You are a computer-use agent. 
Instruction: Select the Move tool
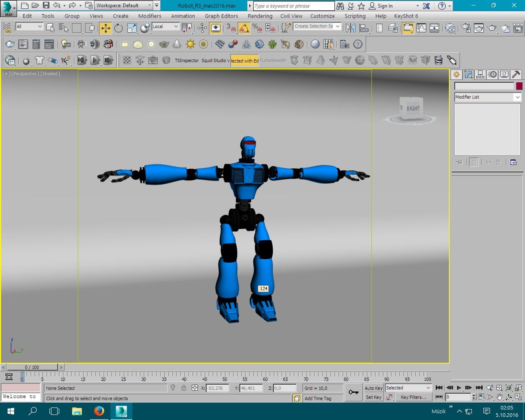click(105, 28)
